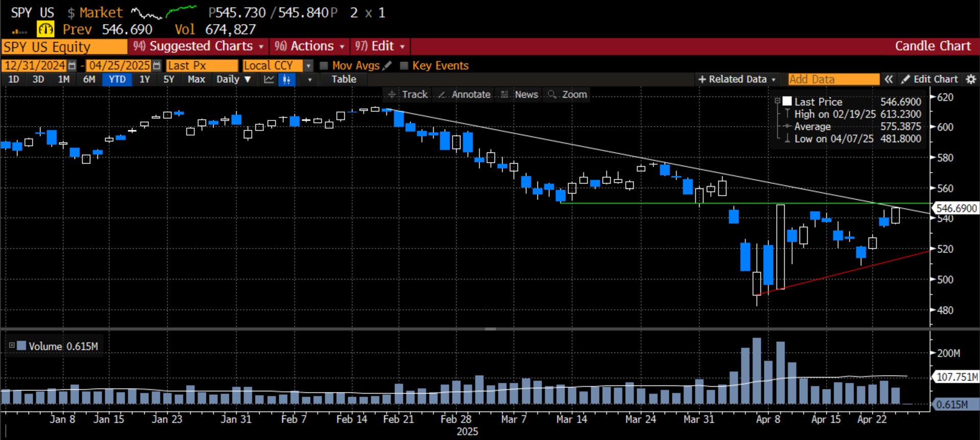Select the 1D time range
This screenshot has height=440, width=980.
pyautogui.click(x=14, y=79)
